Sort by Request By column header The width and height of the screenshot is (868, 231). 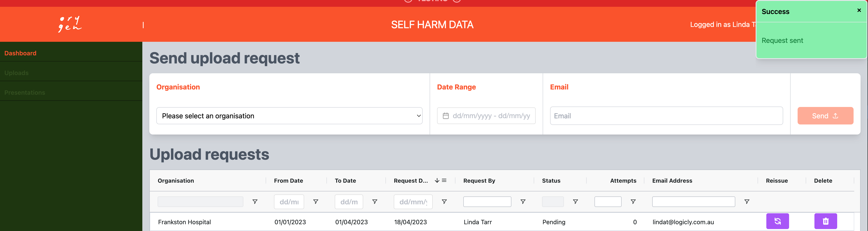click(x=479, y=181)
